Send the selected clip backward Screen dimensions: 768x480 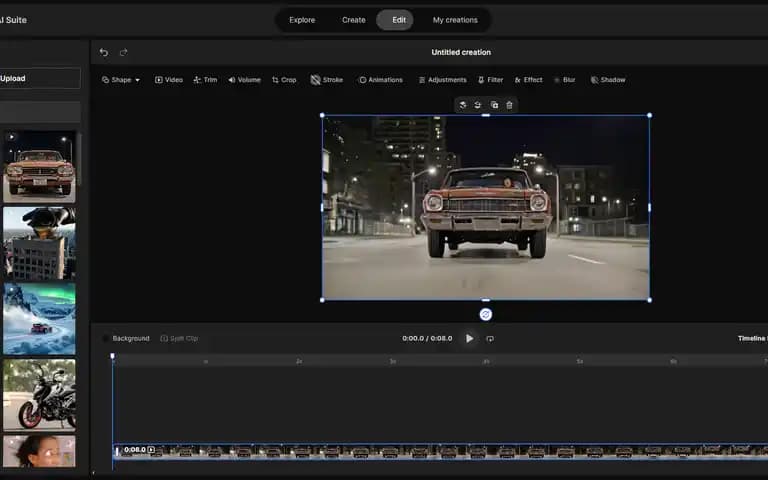point(478,105)
